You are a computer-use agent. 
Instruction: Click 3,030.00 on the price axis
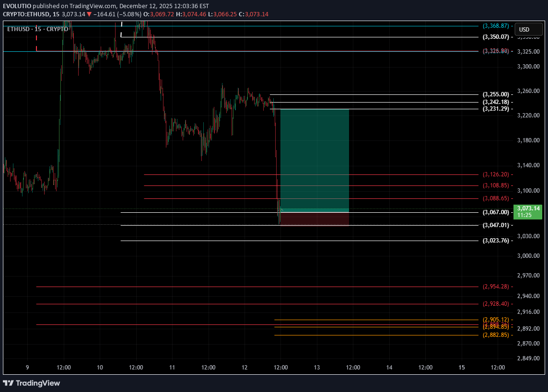(x=528, y=236)
